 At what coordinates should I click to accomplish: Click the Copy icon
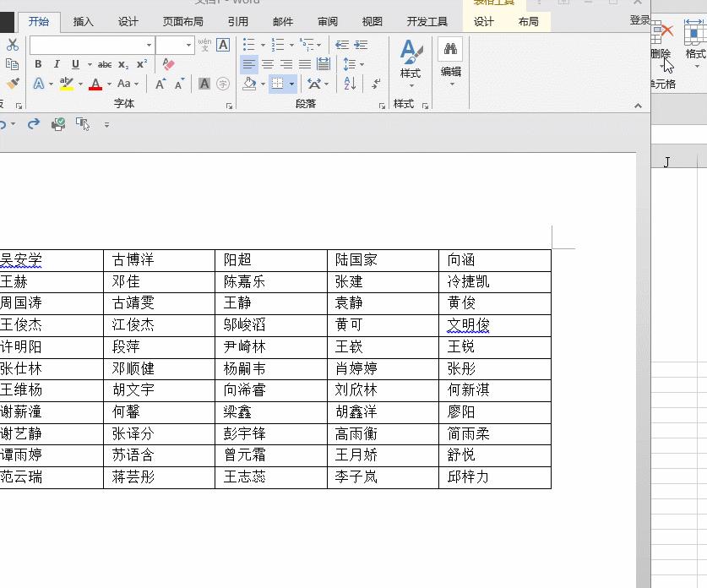pos(12,63)
